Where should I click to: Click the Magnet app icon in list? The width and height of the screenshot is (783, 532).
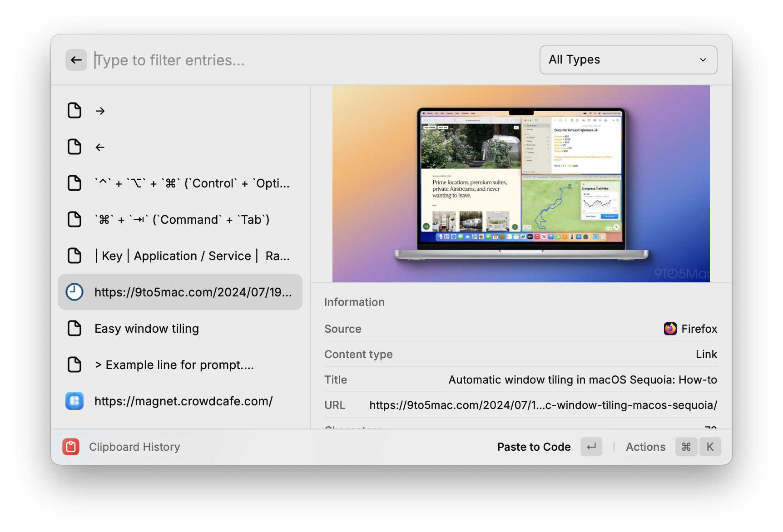[74, 401]
